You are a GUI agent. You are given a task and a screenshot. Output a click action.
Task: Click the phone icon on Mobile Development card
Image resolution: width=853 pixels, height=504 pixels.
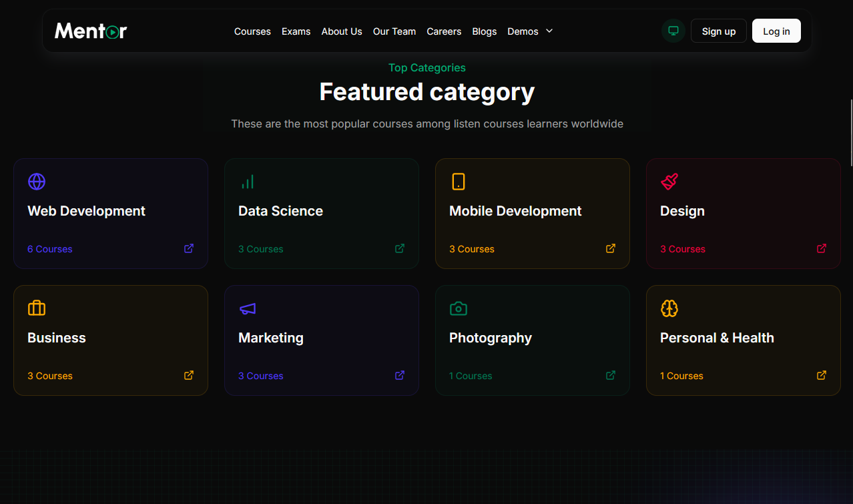(x=459, y=182)
